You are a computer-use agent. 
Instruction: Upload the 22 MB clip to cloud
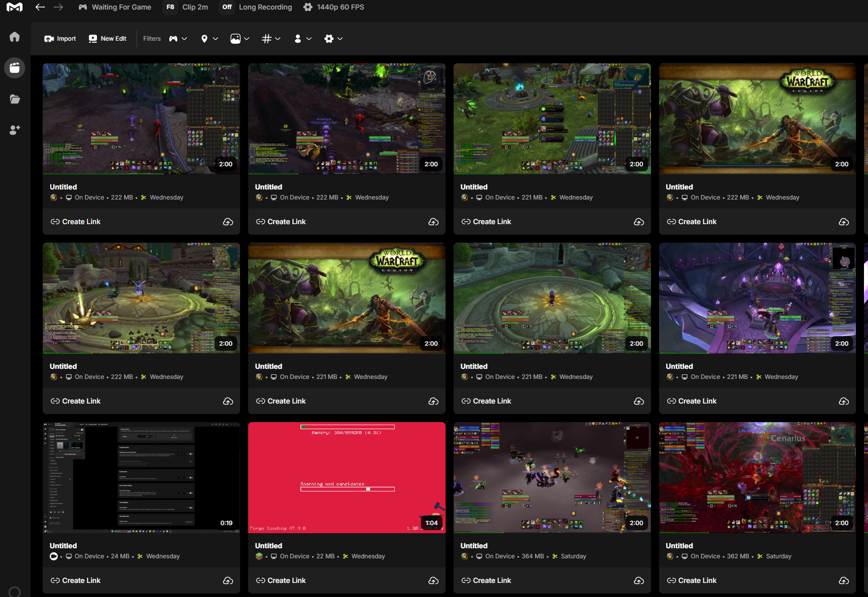433,580
